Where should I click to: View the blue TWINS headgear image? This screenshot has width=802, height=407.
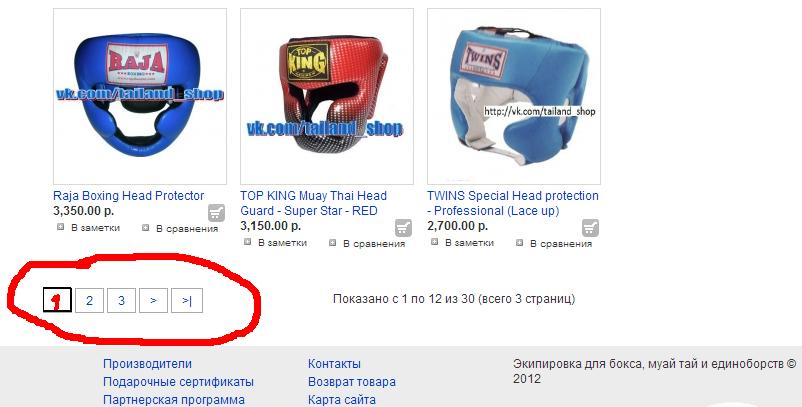[x=514, y=96]
